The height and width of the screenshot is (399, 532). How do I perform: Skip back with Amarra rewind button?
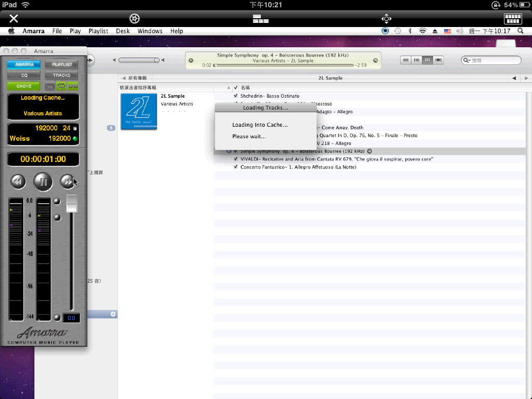[18, 181]
